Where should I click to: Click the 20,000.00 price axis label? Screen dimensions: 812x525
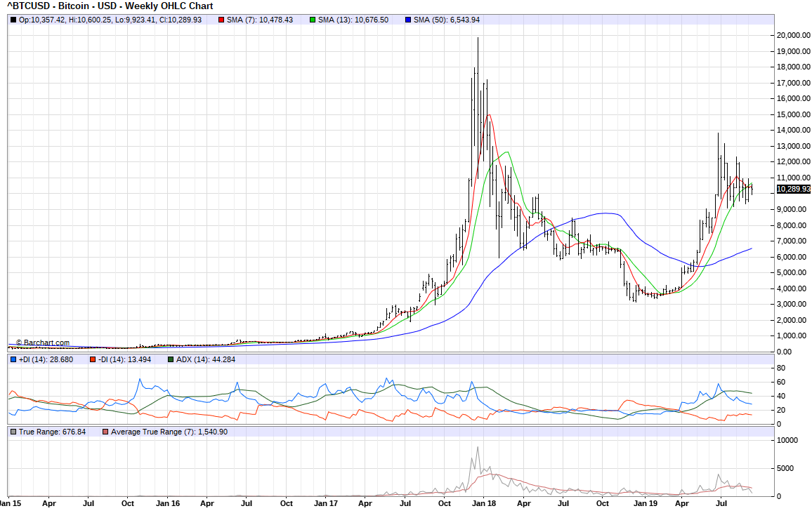(x=792, y=35)
